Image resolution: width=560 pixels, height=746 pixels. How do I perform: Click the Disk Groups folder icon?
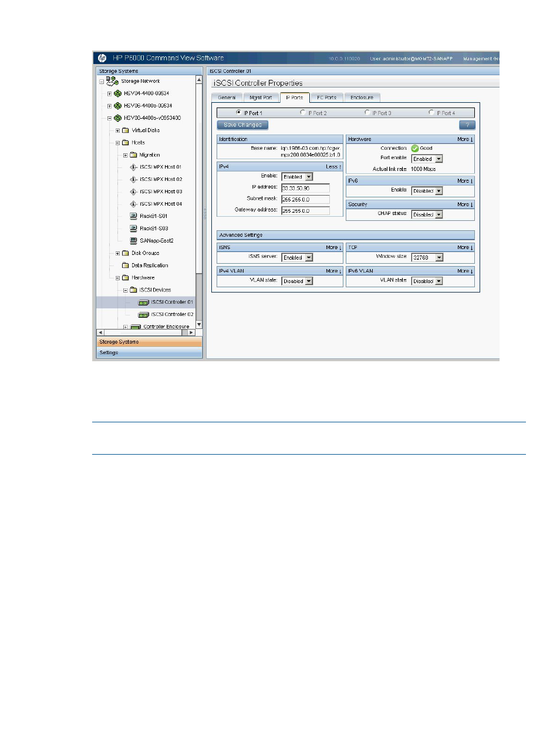[125, 253]
